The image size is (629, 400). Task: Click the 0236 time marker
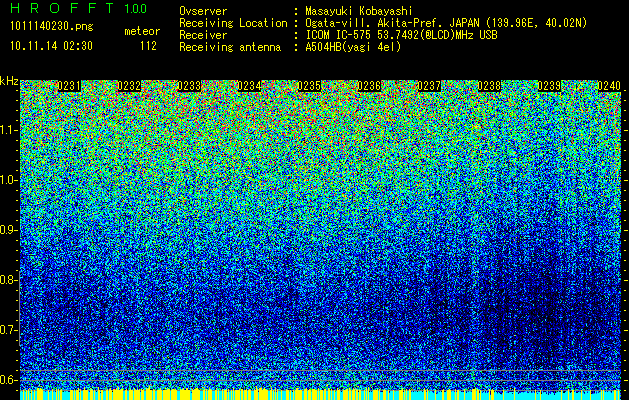click(x=369, y=86)
